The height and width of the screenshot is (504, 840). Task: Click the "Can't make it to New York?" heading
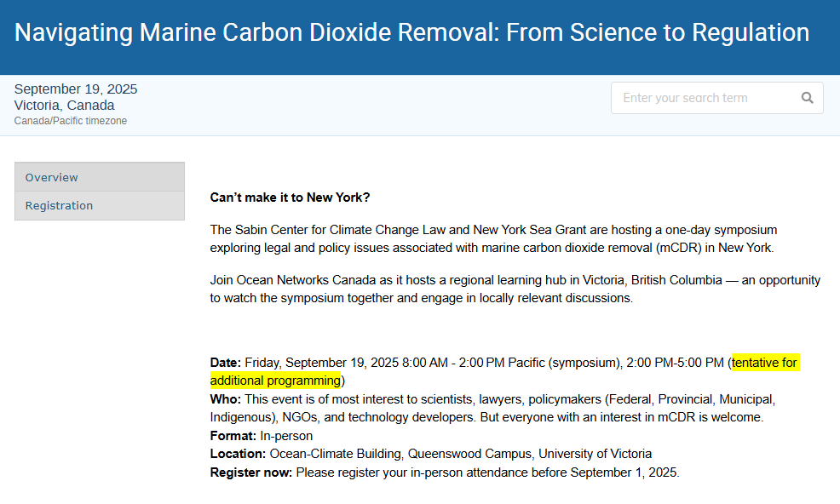coord(290,198)
